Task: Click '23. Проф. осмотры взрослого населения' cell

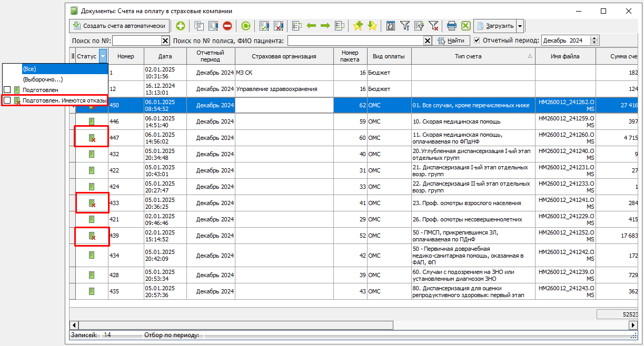Action: (473, 203)
